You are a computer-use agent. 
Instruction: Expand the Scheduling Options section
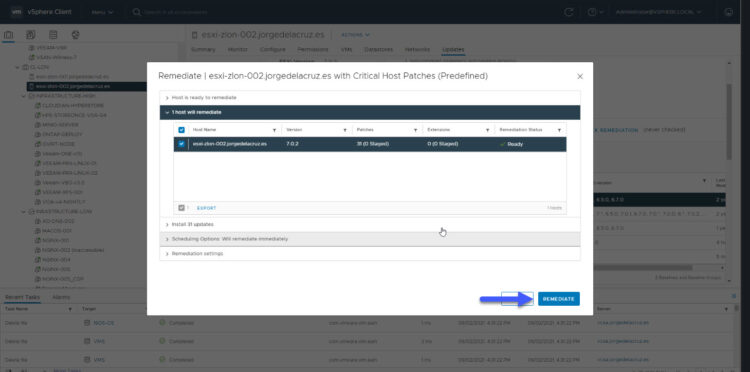point(370,239)
